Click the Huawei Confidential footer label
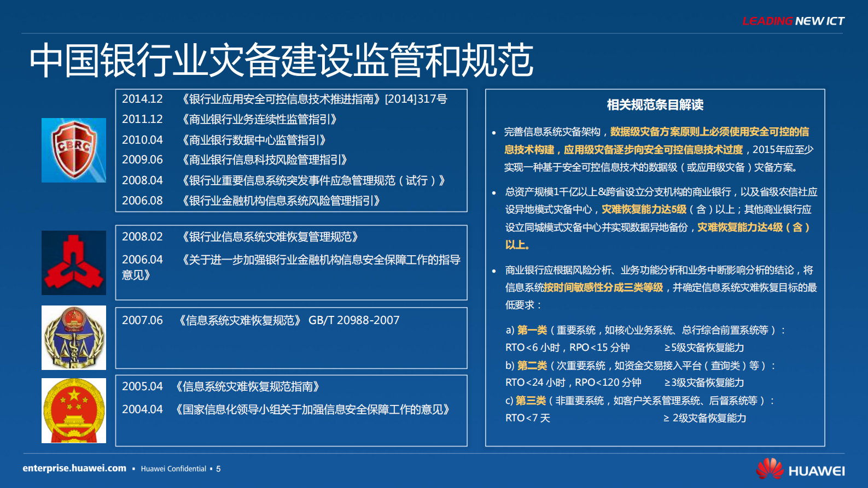This screenshot has height=488, width=868. 173,469
